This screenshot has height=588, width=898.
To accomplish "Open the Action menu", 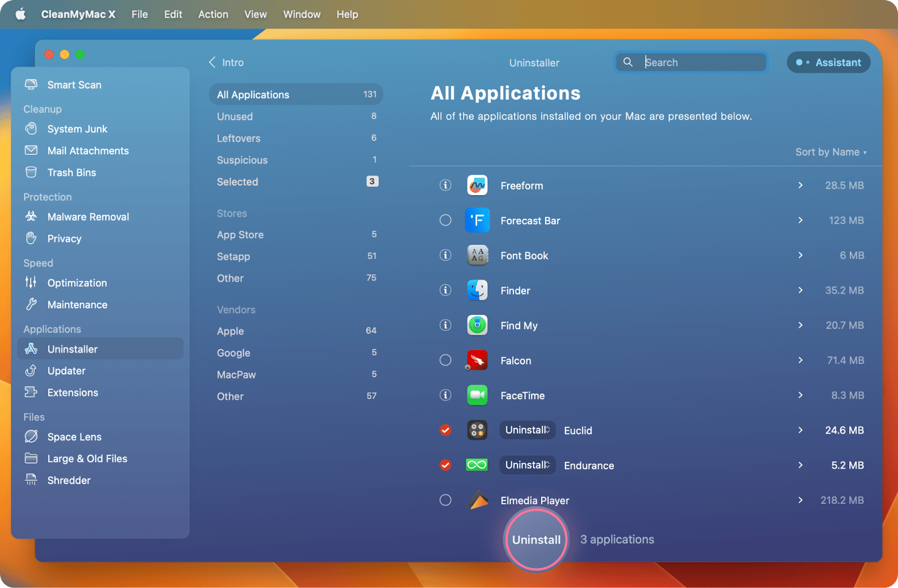I will 213,14.
